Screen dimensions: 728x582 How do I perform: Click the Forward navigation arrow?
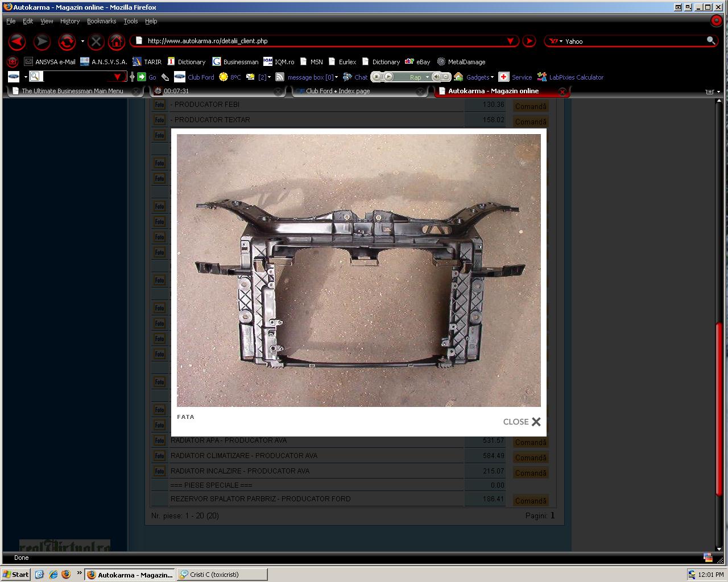coord(42,41)
